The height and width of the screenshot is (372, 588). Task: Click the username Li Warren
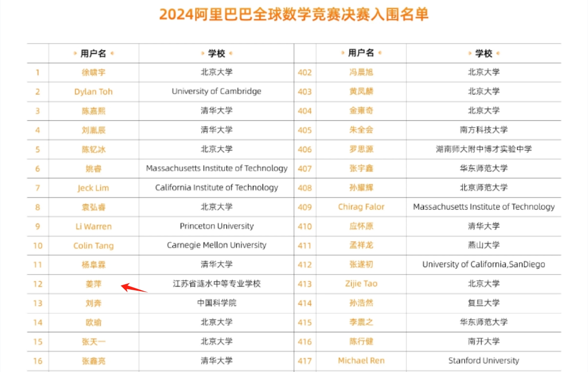pyautogui.click(x=93, y=226)
